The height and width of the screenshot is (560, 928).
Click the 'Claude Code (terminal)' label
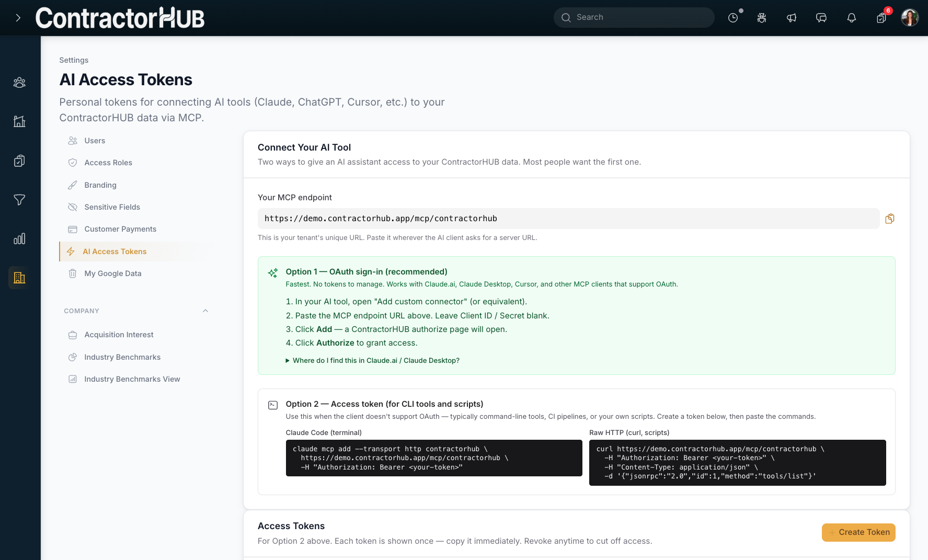click(324, 432)
